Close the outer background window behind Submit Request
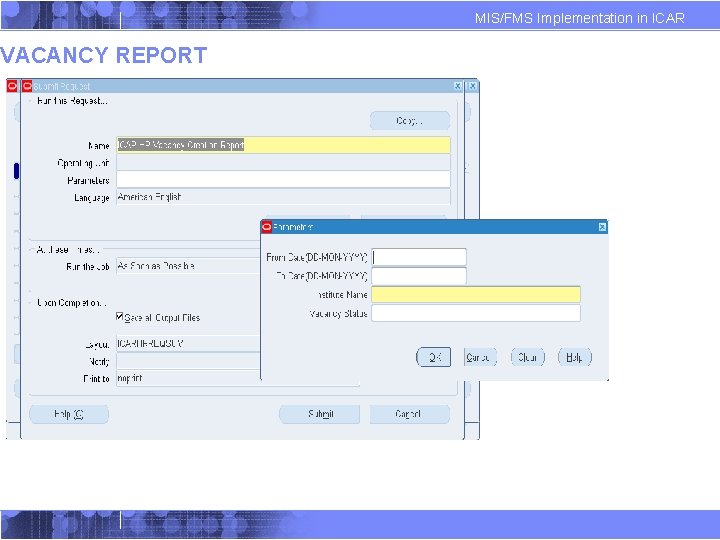This screenshot has width=720, height=540. 472,86
